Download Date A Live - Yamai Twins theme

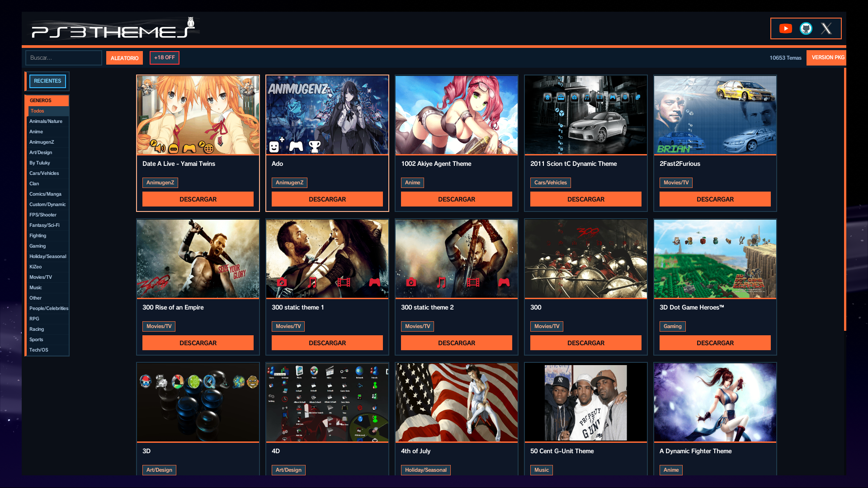click(198, 199)
